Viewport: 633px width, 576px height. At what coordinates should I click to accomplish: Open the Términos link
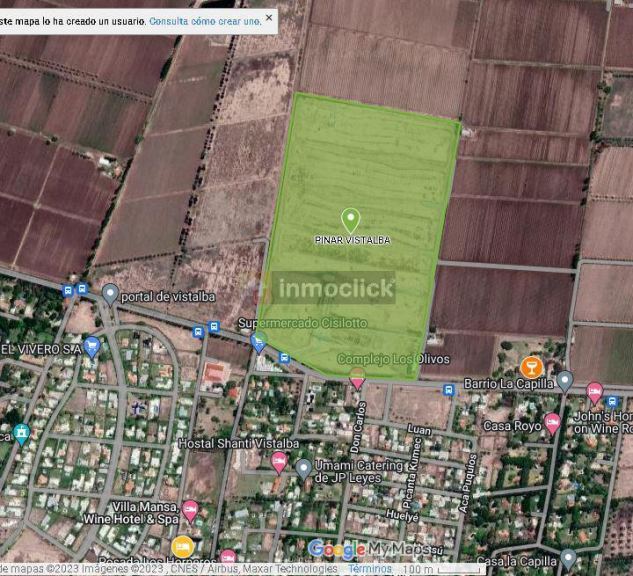point(369,569)
